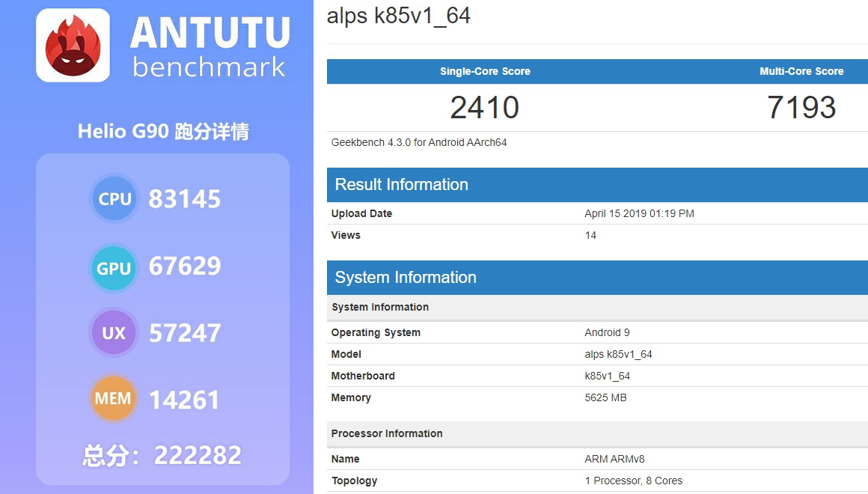This screenshot has height=494, width=868.
Task: Click the blue CPU circle icon
Action: click(x=114, y=198)
